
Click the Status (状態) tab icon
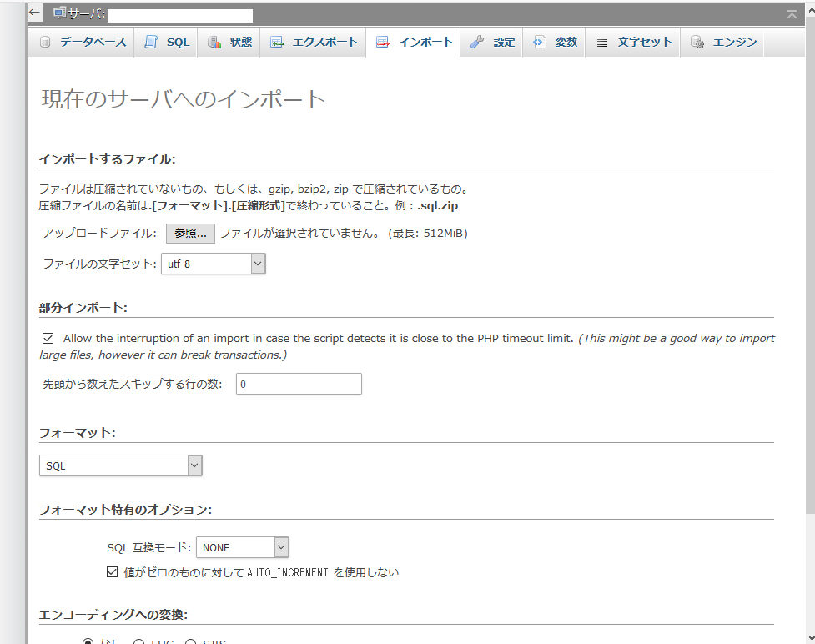pos(214,43)
